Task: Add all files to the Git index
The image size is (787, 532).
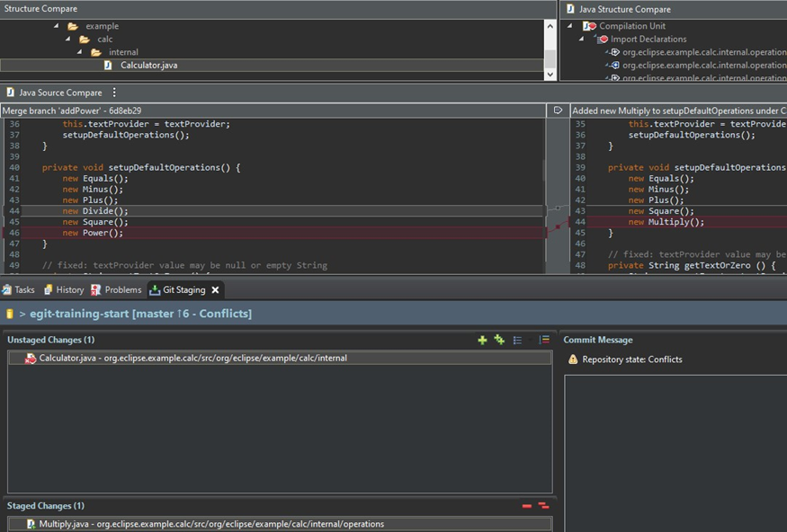Action: [499, 341]
